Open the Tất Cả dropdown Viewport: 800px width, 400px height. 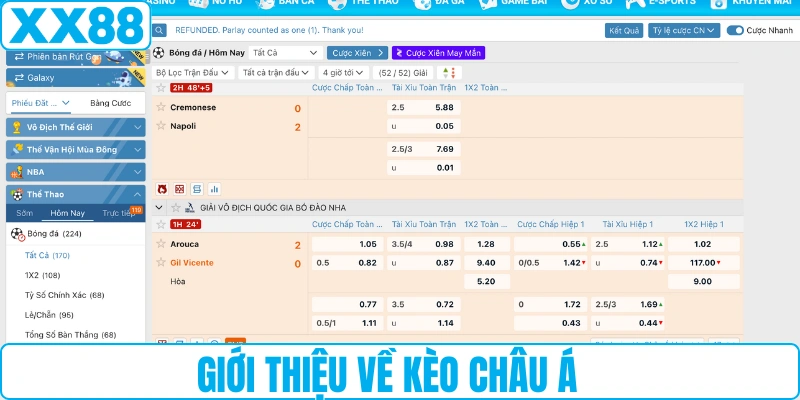pyautogui.click(x=286, y=53)
